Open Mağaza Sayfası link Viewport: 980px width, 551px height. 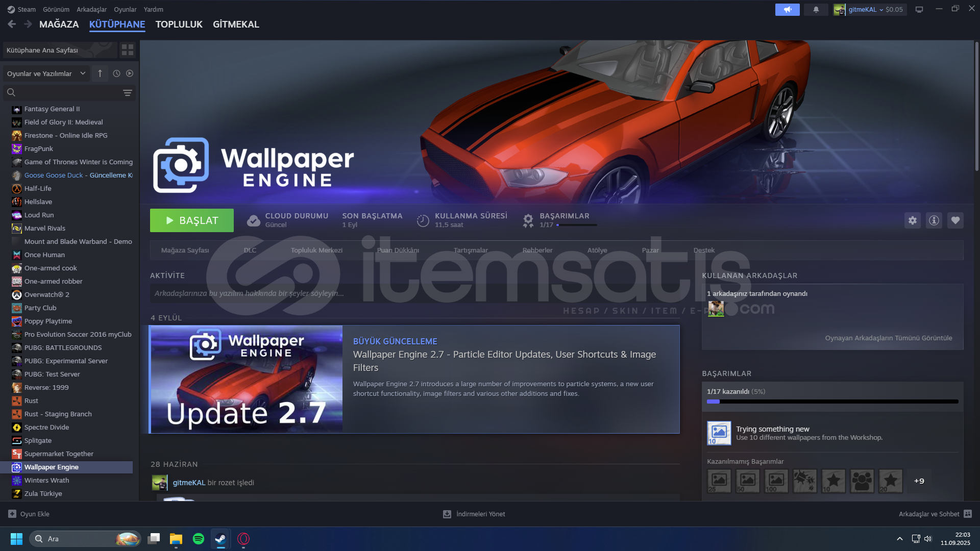(x=185, y=250)
